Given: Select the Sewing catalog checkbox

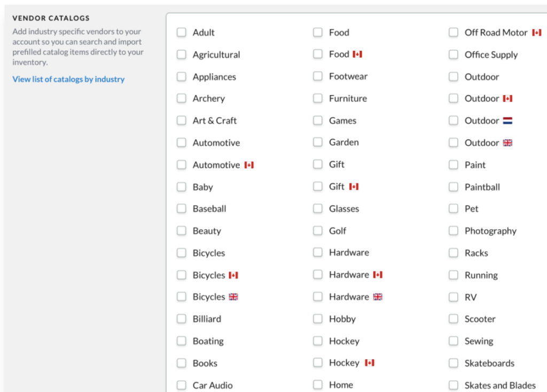Looking at the screenshot, I should (x=454, y=341).
